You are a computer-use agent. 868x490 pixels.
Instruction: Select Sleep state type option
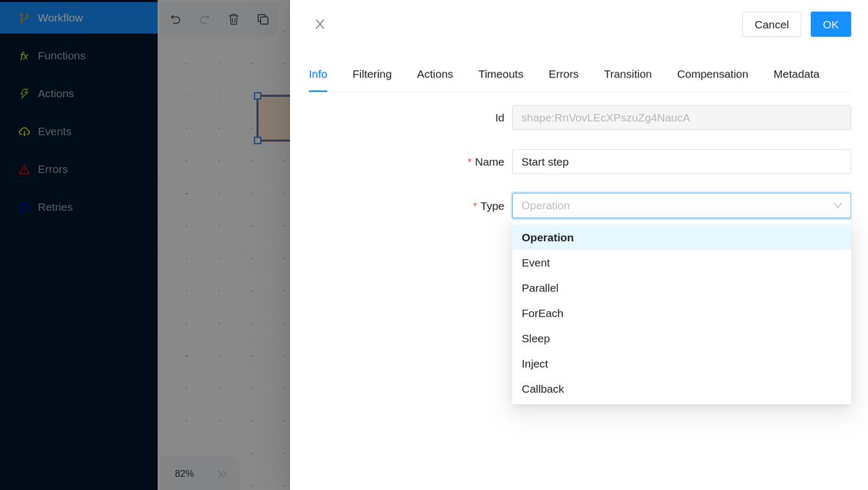point(681,339)
